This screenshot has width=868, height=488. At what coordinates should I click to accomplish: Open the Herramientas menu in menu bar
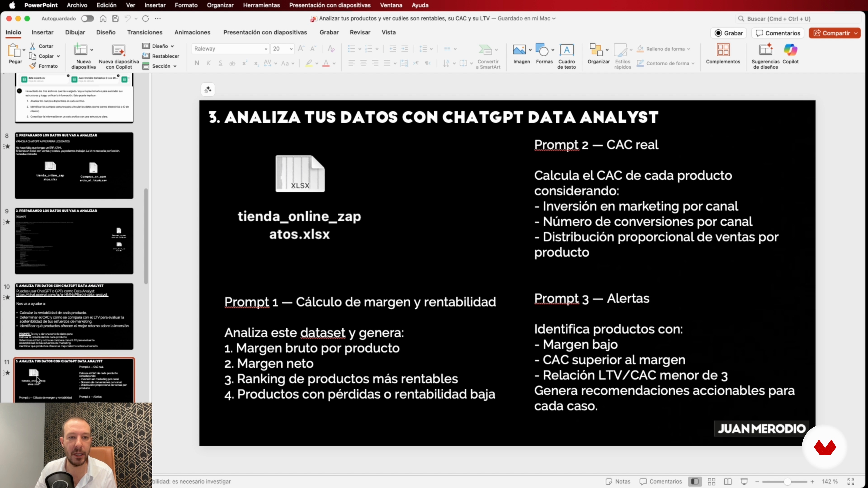(261, 5)
